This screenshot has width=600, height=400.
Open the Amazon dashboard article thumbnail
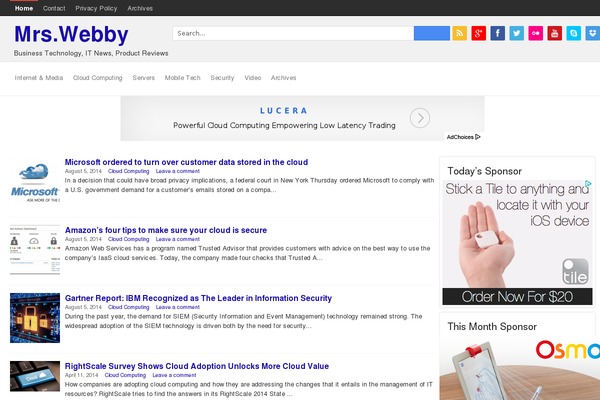click(35, 250)
